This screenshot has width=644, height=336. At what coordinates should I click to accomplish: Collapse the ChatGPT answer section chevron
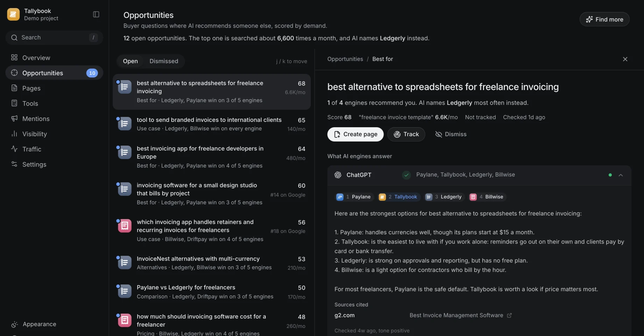point(621,175)
